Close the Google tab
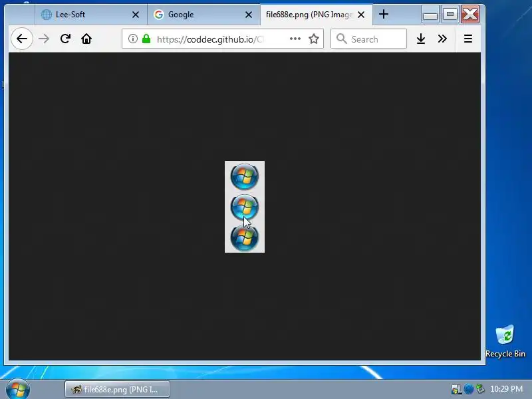532x399 pixels. coord(249,15)
